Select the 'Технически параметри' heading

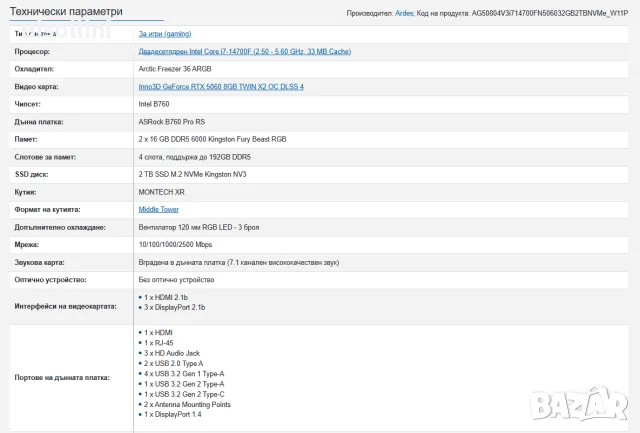66,11
